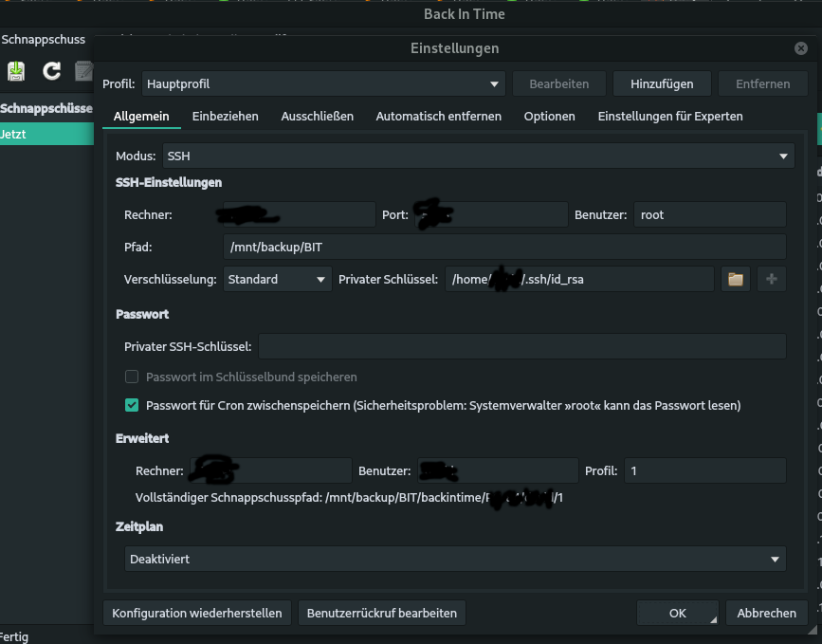This screenshot has height=644, width=822.
Task: Click the Benutzer field containing root
Action: [x=710, y=214]
